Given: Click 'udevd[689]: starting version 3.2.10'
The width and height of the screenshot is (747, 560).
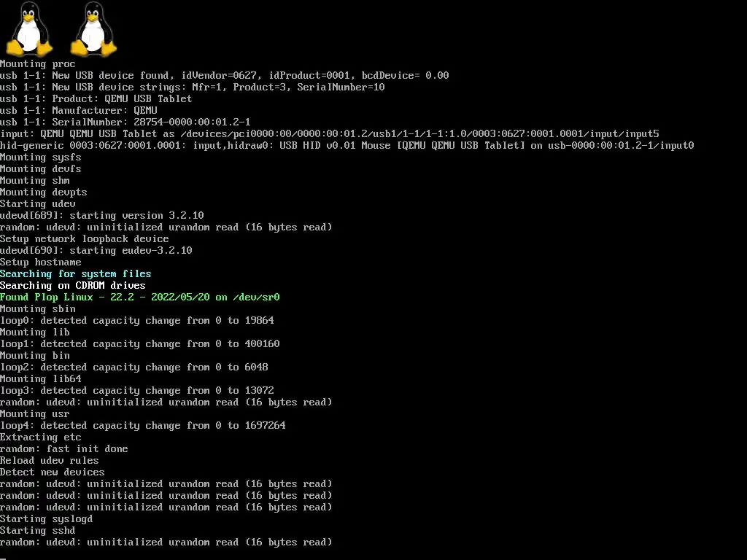Looking at the screenshot, I should (x=102, y=215).
